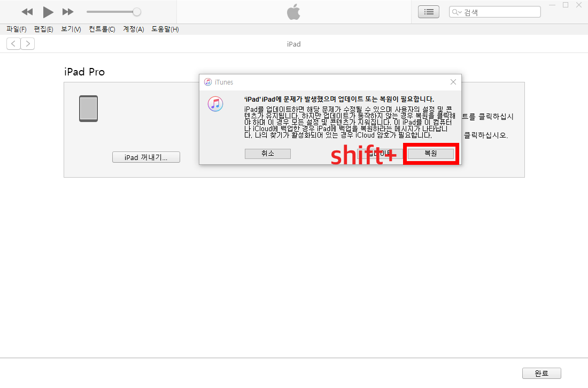Minimize the iTunes window
Screen dimensions: 588x388
pyautogui.click(x=552, y=5)
